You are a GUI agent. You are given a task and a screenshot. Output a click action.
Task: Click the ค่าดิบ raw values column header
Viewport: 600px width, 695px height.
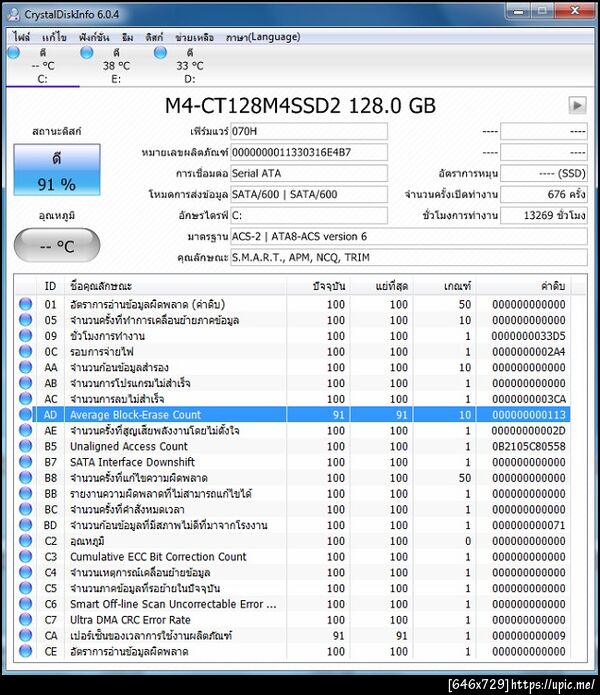tap(524, 286)
